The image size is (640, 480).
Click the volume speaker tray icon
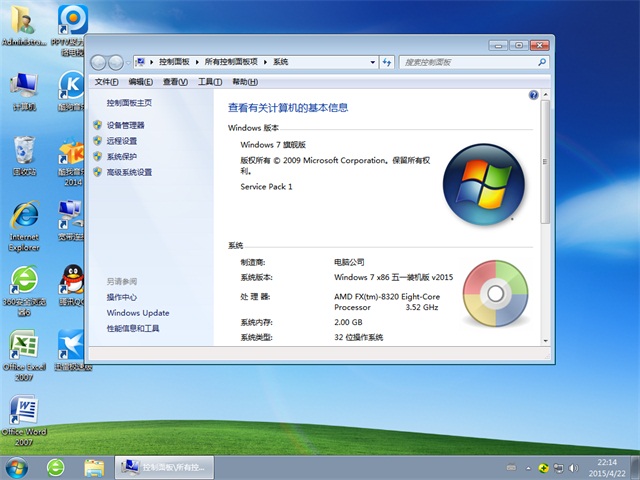click(573, 468)
